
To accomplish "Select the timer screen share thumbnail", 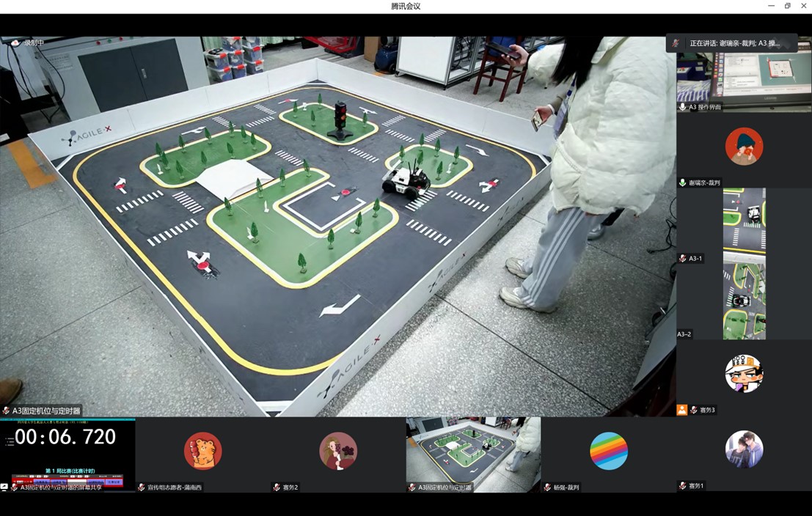I will [67, 451].
